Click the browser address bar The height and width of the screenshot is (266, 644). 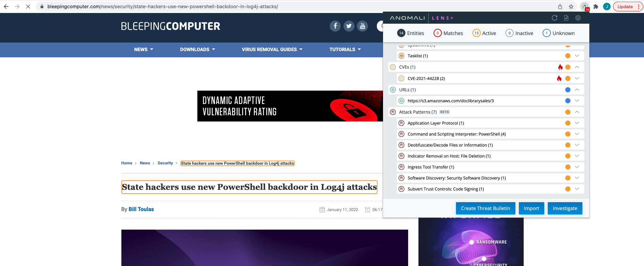[x=296, y=7]
